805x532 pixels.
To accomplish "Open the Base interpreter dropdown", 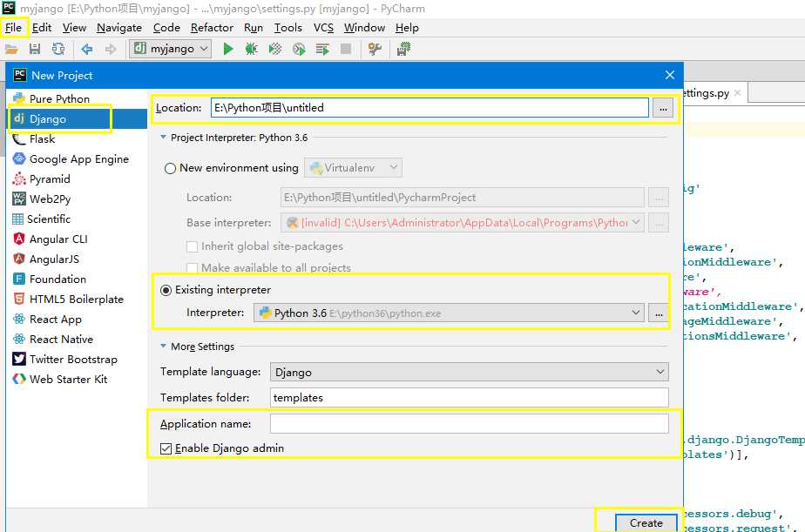I will point(462,223).
